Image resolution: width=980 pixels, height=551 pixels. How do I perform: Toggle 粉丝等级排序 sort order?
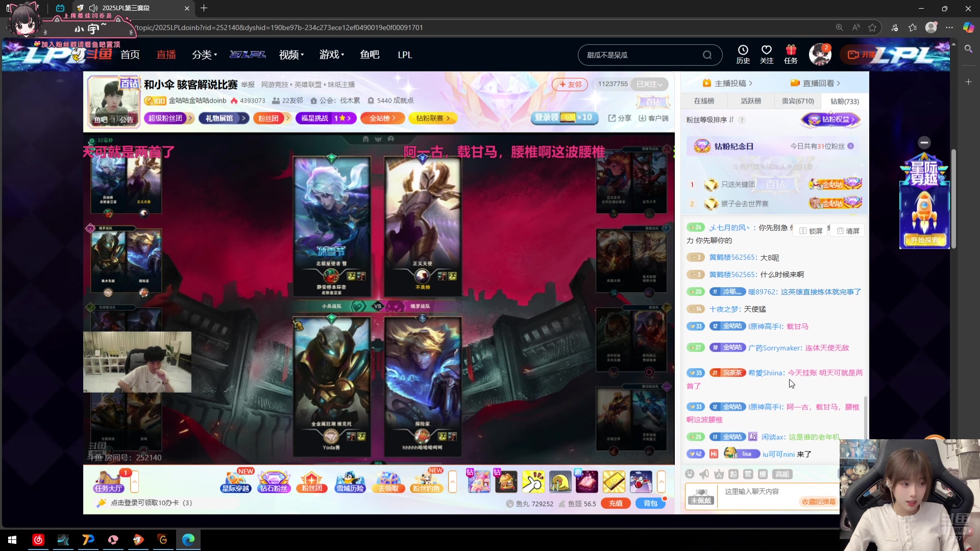(709, 119)
